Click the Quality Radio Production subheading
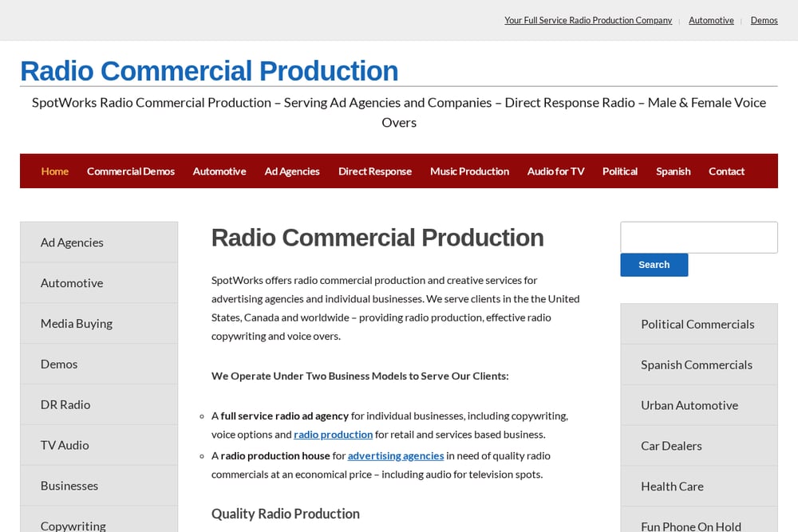Image resolution: width=798 pixels, height=532 pixels. [x=286, y=514]
